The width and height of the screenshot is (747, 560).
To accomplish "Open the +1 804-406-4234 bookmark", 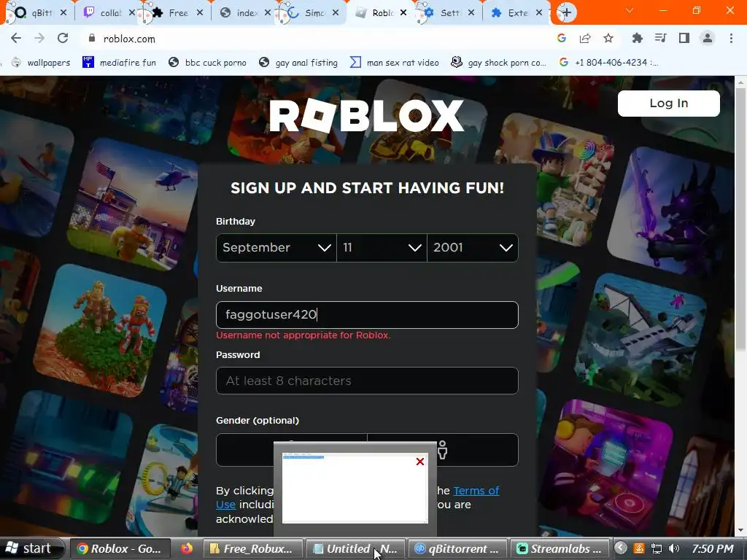I will (x=609, y=63).
